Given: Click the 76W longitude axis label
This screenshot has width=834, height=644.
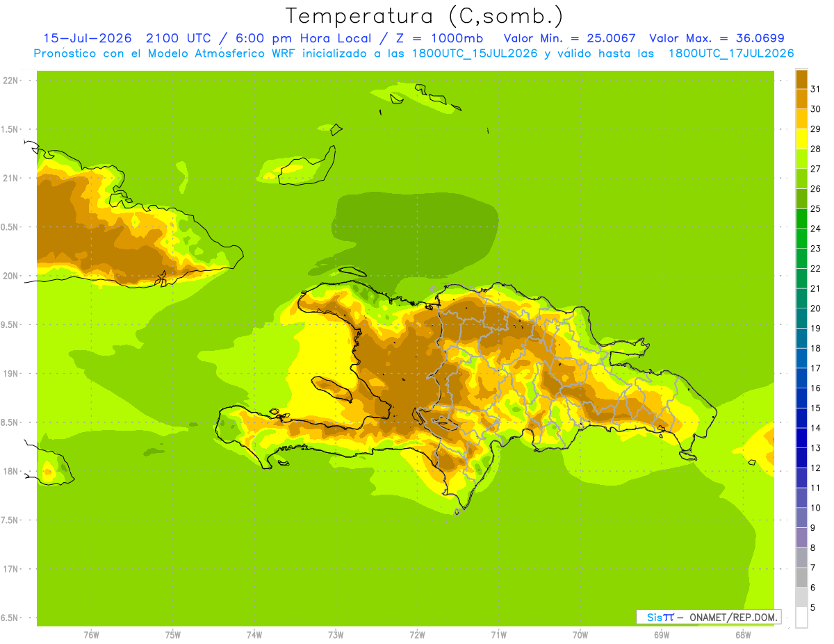Looking at the screenshot, I should pyautogui.click(x=91, y=635).
